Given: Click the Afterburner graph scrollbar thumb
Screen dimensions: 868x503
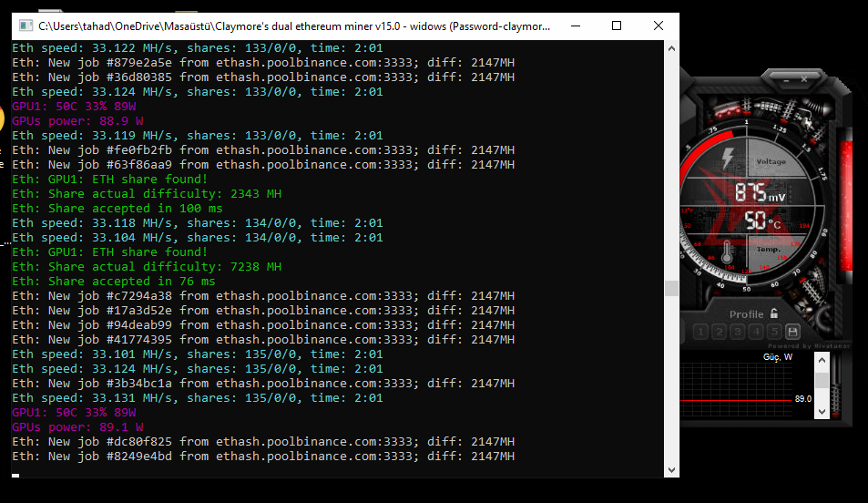Looking at the screenshot, I should (x=822, y=380).
